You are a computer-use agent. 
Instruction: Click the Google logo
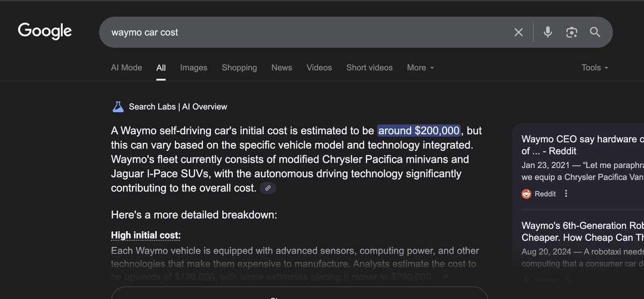pyautogui.click(x=45, y=31)
